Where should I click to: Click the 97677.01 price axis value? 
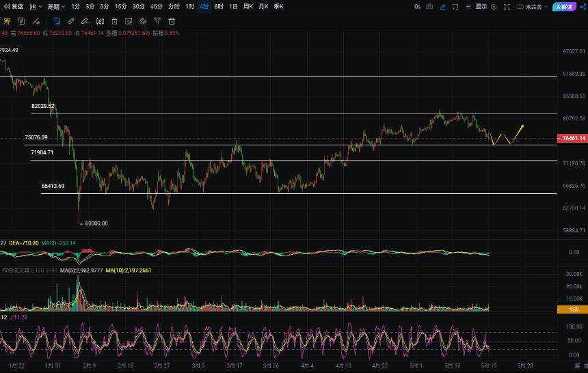[x=574, y=51]
